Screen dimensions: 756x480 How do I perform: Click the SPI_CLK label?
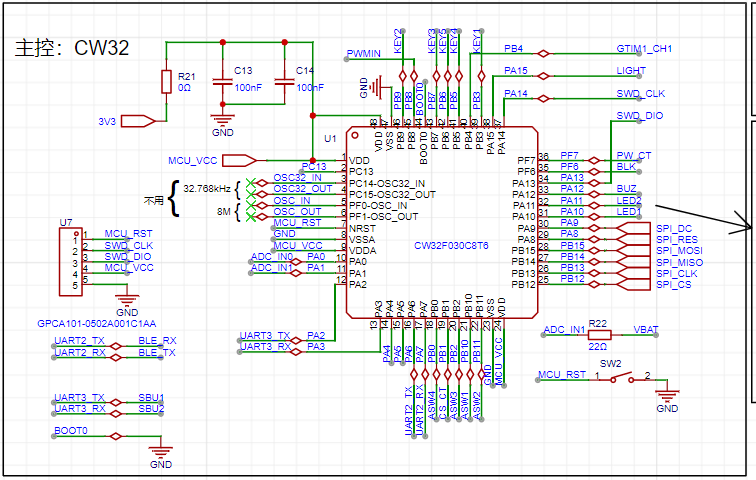click(676, 274)
